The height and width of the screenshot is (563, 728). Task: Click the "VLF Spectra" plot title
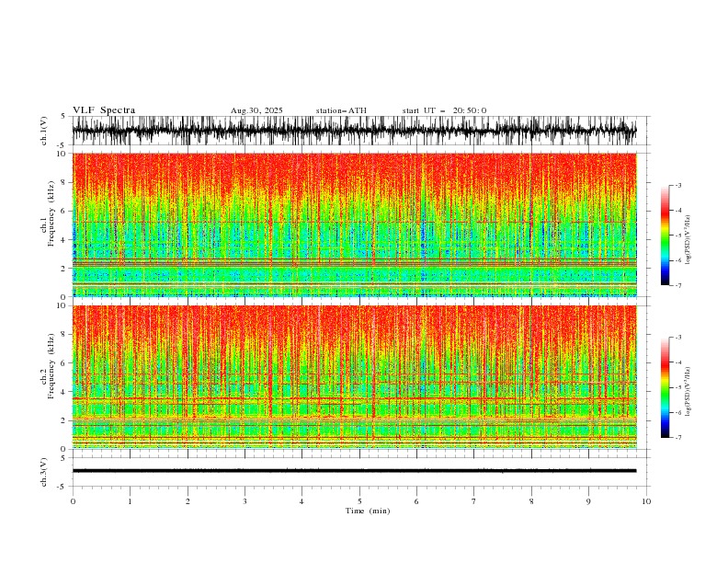(x=104, y=110)
